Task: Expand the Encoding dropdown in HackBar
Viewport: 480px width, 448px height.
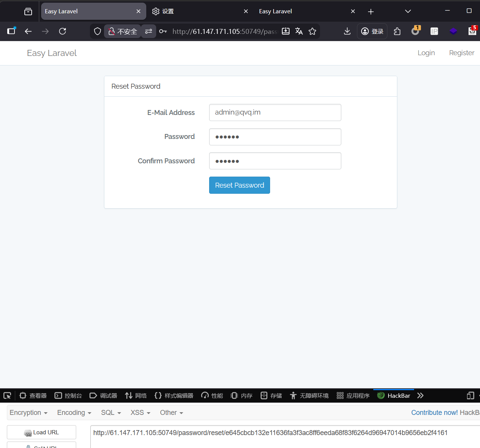Action: coord(74,413)
